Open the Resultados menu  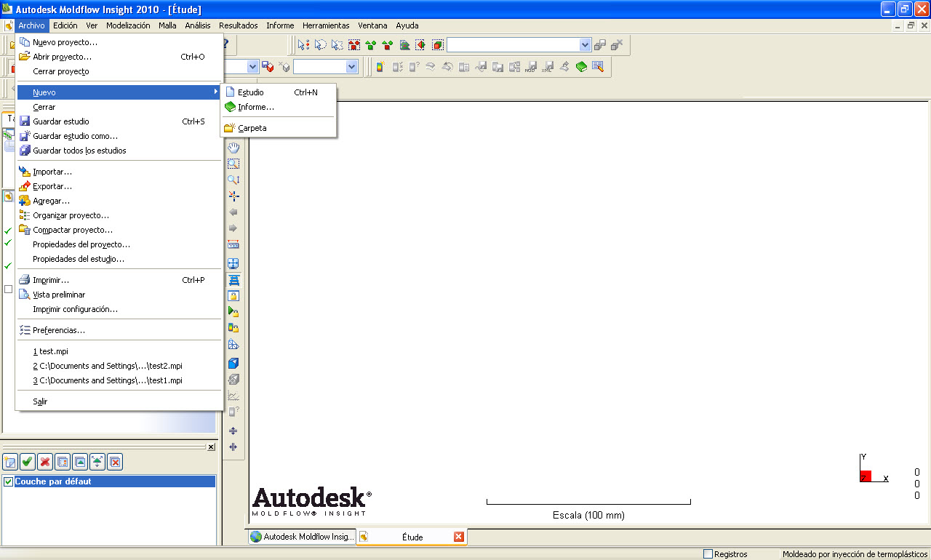click(239, 25)
